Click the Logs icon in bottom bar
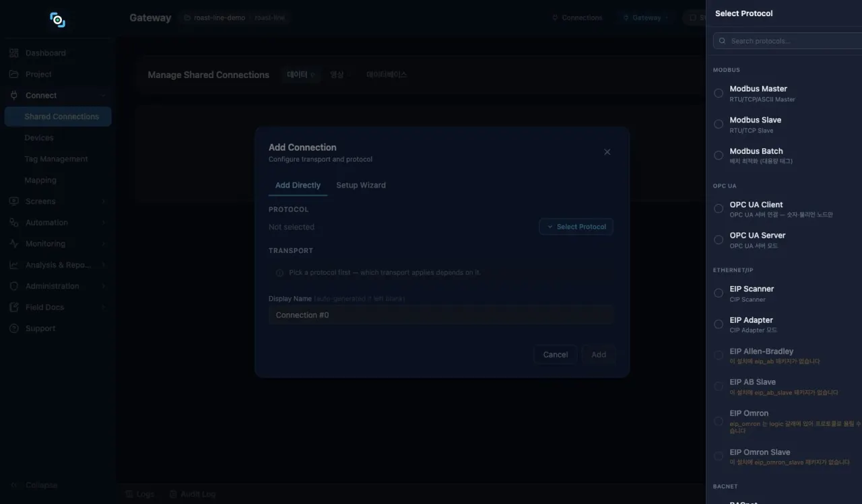862x504 pixels. pos(129,494)
